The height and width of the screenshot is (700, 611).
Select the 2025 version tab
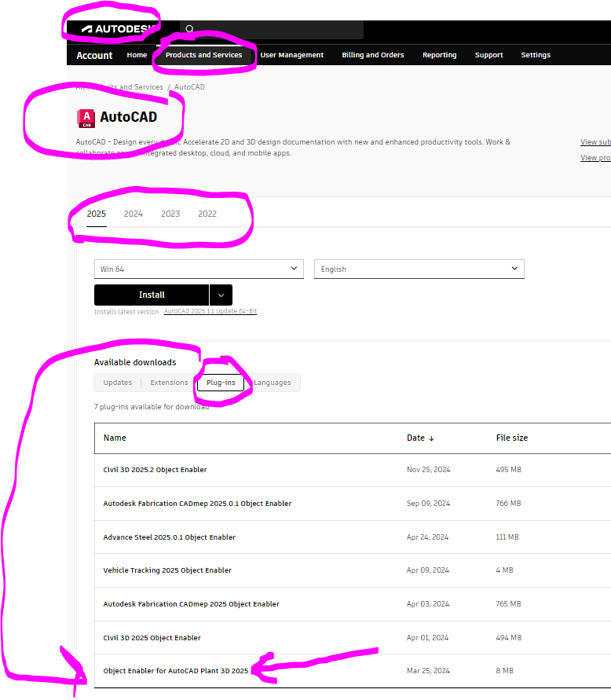(97, 214)
